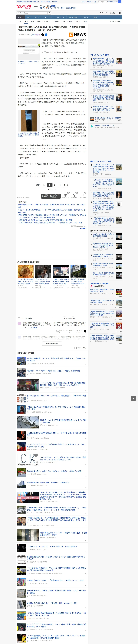Open the エキスパート tab

[48, 17]
